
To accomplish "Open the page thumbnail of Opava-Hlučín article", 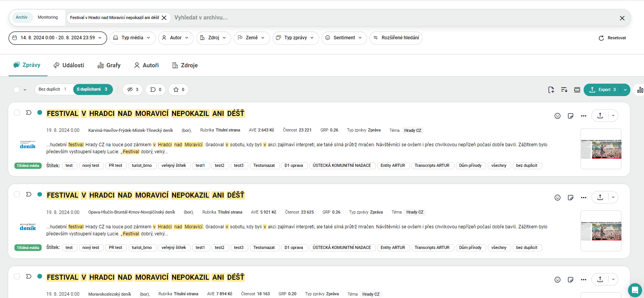I will 601,231.
